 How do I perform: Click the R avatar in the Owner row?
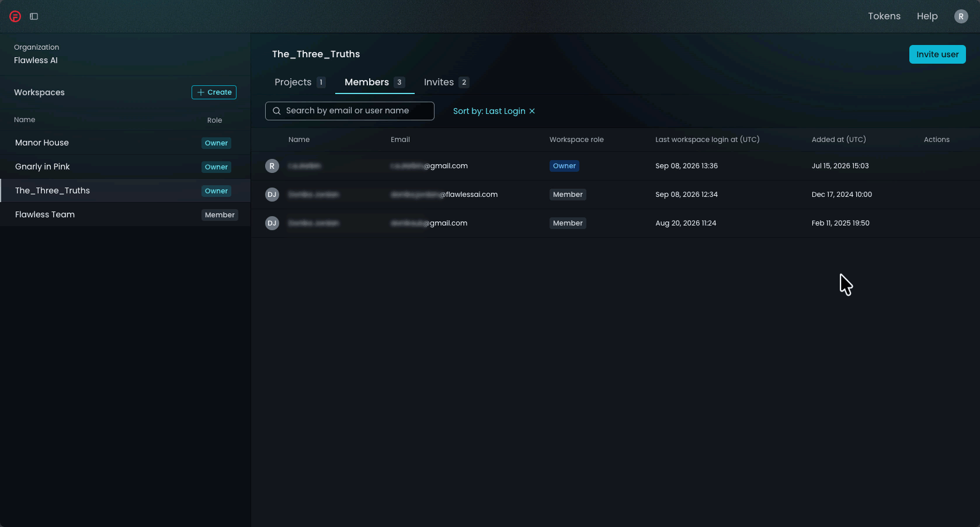click(272, 166)
